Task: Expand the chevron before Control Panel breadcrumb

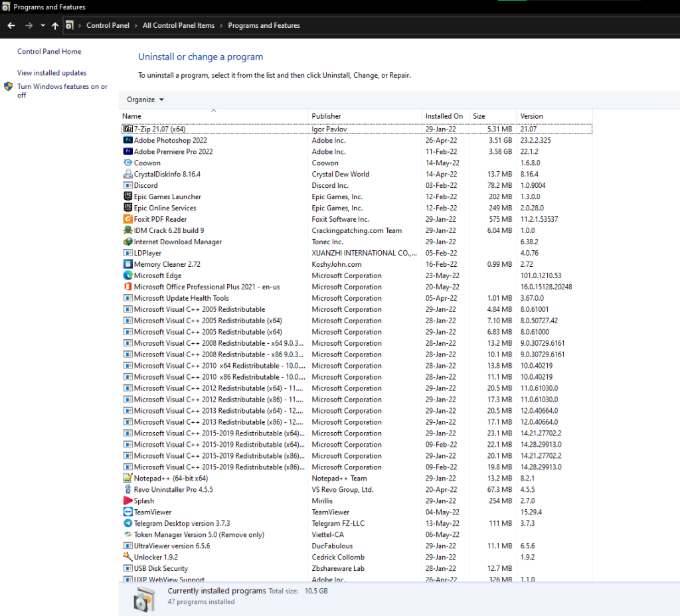Action: pyautogui.click(x=80, y=26)
